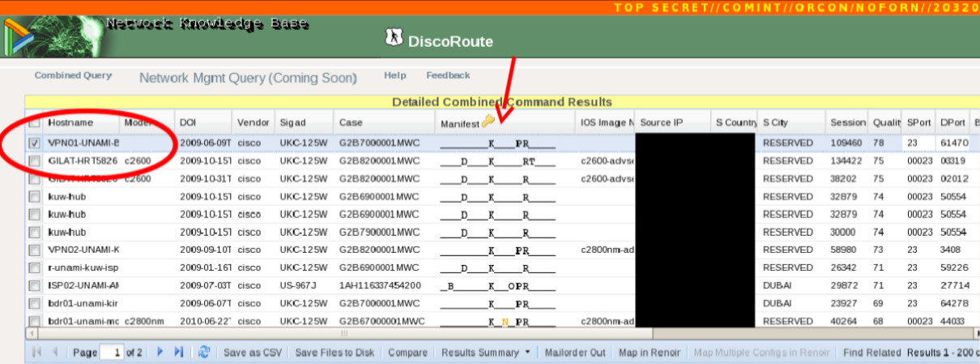Click DOI cell 2010-06-22T
This screenshot has width=980, height=364.
pyautogui.click(x=205, y=321)
